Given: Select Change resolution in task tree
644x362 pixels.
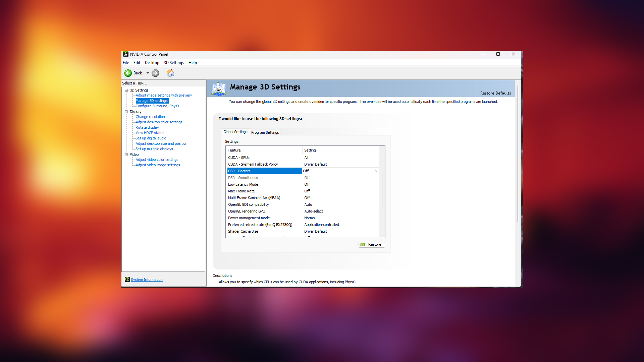Looking at the screenshot, I should pyautogui.click(x=150, y=117).
